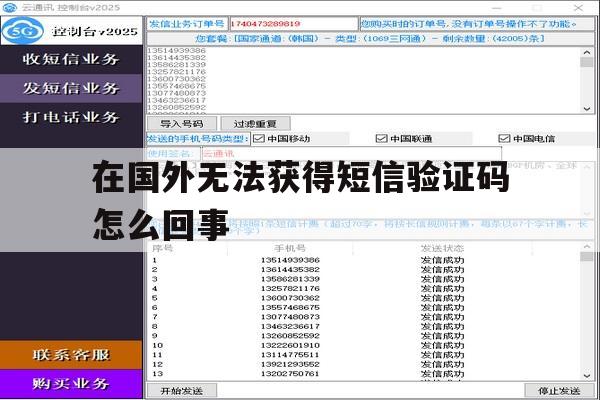Select result row with 13921293552
600x400 pixels.
364,364
